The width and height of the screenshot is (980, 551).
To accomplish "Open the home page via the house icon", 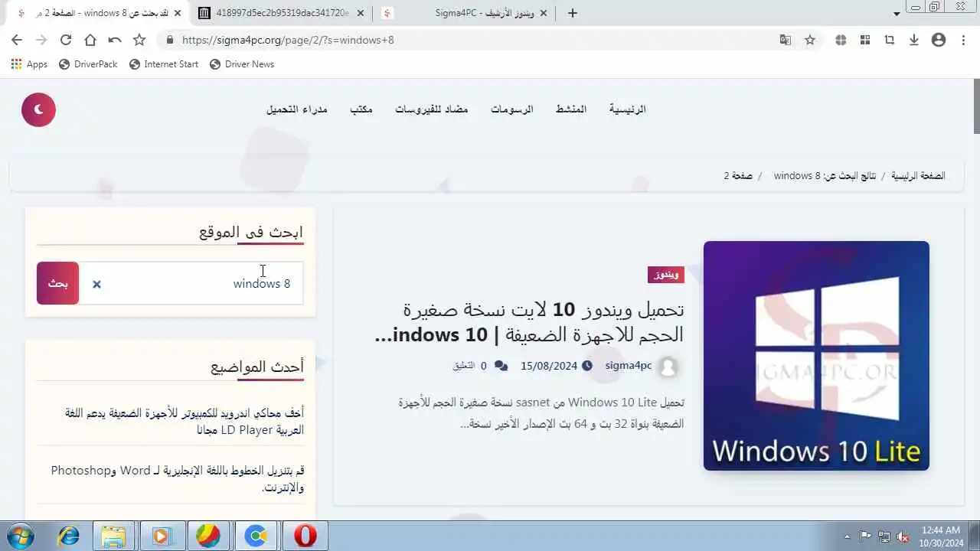I will coord(90,40).
